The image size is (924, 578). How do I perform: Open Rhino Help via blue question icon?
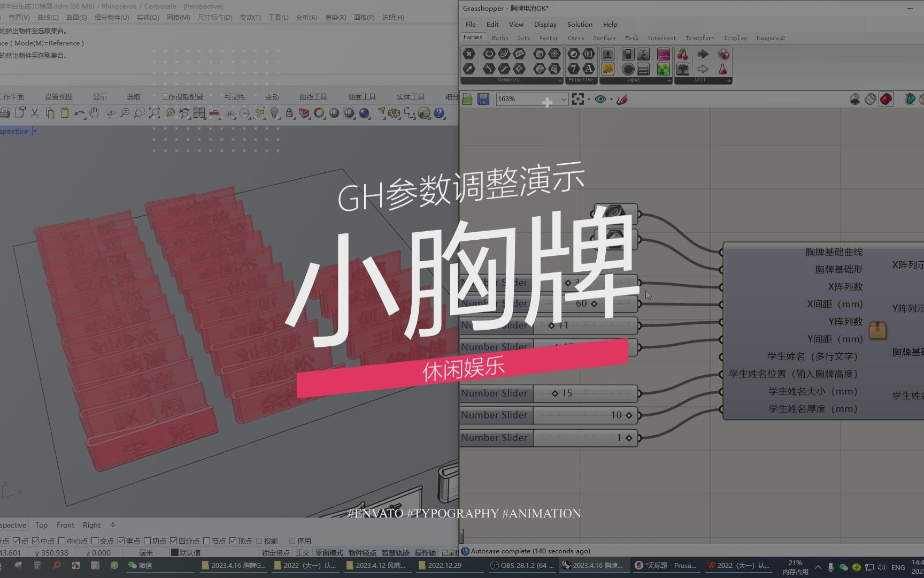(439, 113)
